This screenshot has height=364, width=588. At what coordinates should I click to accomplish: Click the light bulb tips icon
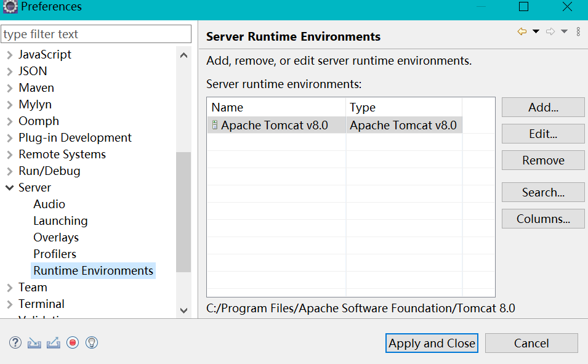click(92, 343)
